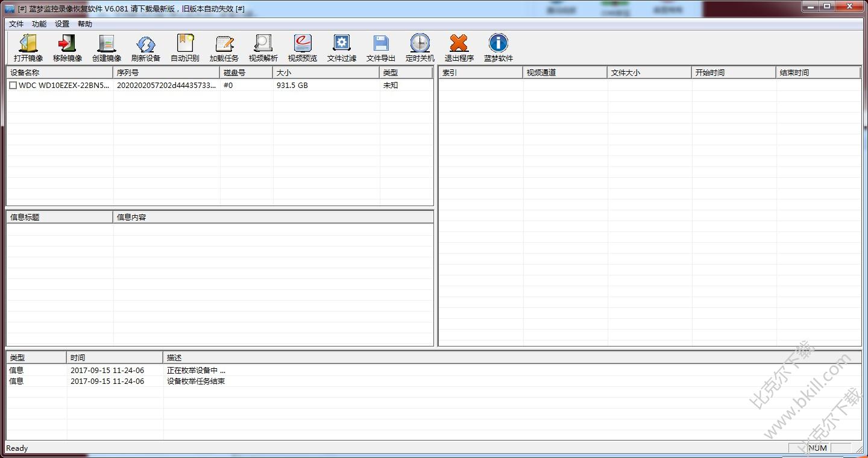Open the 文件 (File) menu
Image resolution: width=868 pixels, height=458 pixels.
tap(16, 24)
